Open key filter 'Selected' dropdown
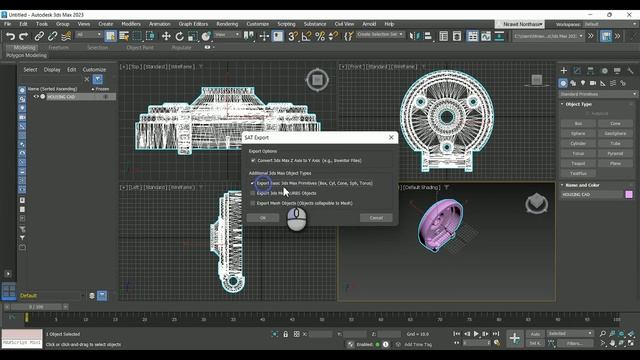Image resolution: width=640 pixels, height=360 pixels. click(570, 333)
